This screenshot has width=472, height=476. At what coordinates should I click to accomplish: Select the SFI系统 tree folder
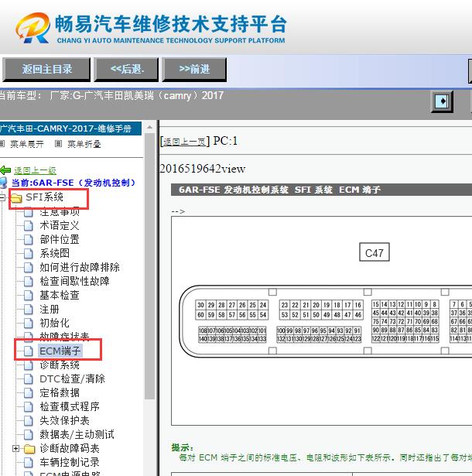coord(44,197)
